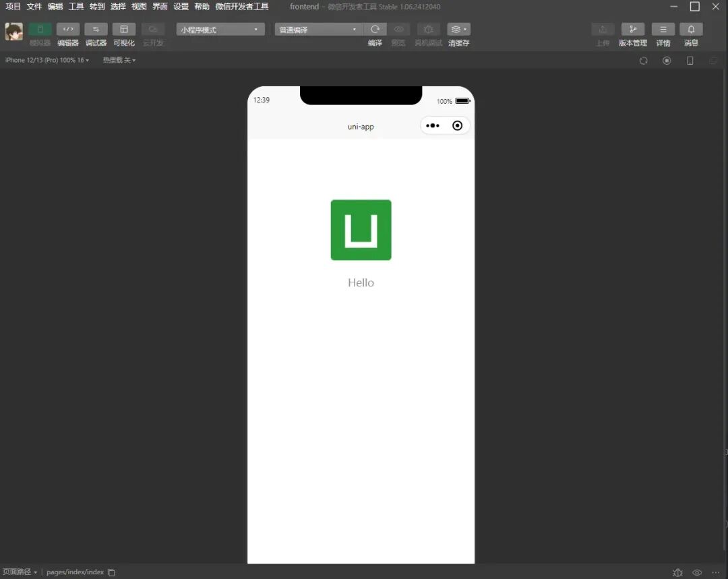Open the page path (页面路径) dropdown
This screenshot has width=728, height=579.
(x=20, y=572)
